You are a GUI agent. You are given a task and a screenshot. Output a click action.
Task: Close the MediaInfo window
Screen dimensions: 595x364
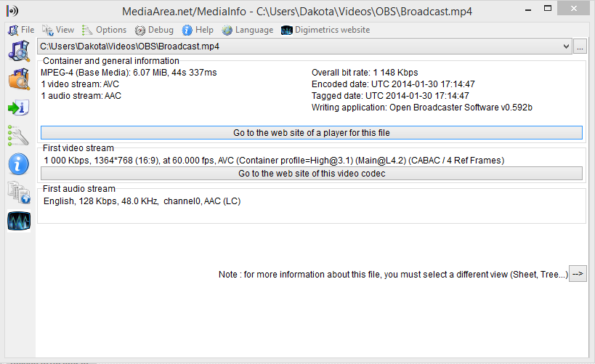tap(573, 8)
